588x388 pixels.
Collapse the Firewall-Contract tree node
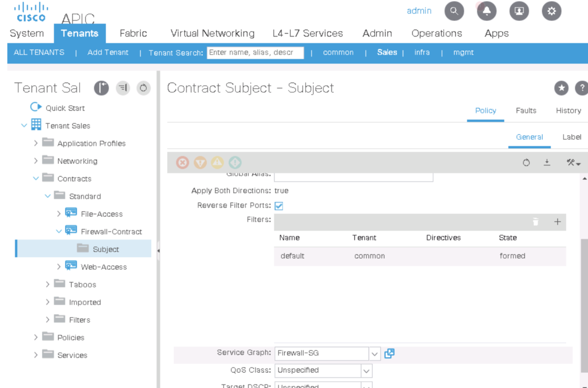(x=59, y=232)
